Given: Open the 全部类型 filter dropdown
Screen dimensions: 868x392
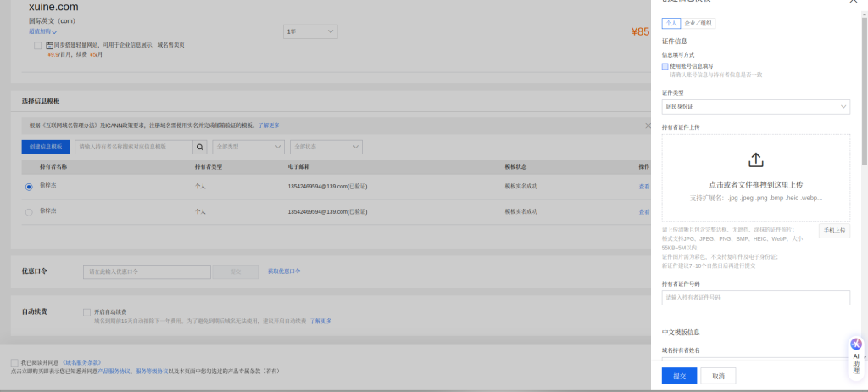Looking at the screenshot, I should [248, 147].
